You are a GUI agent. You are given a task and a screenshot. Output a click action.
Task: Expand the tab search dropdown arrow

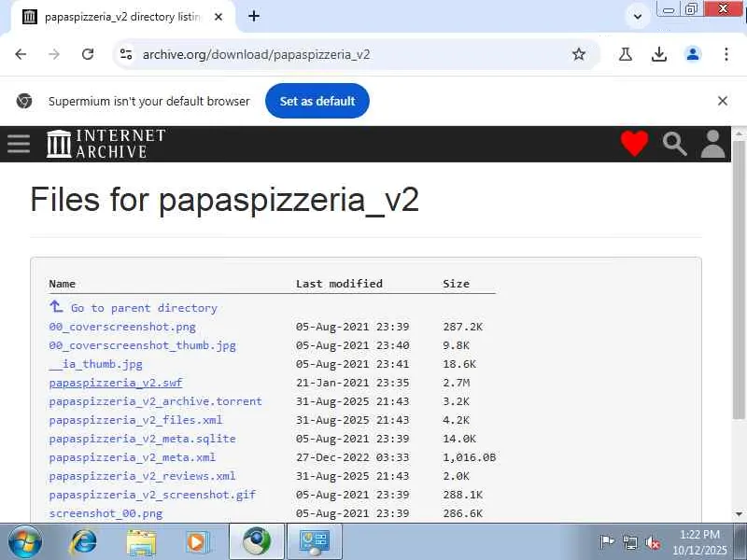pyautogui.click(x=638, y=17)
